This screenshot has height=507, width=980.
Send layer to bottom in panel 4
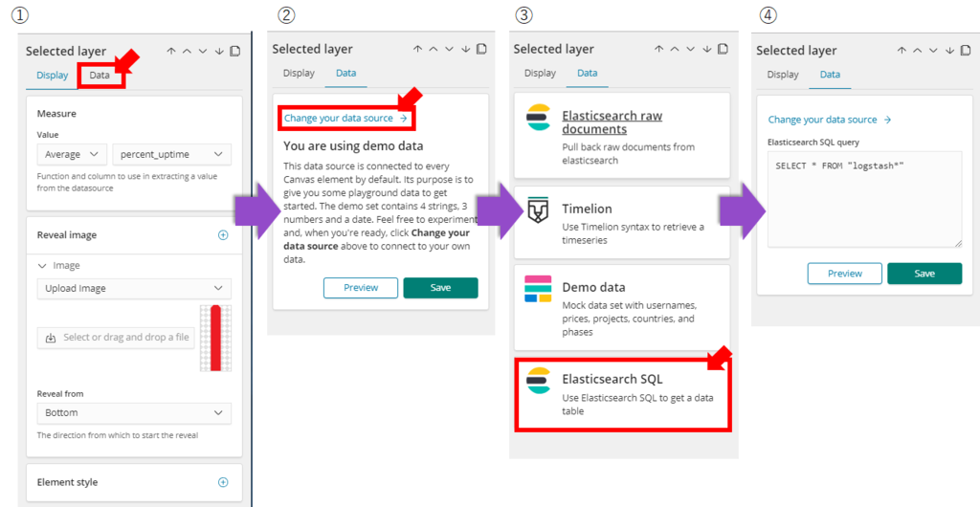coord(949,51)
